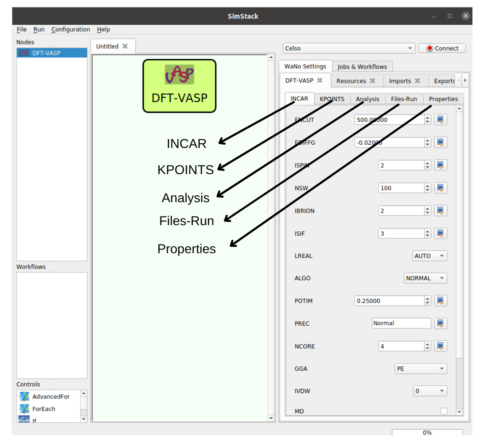The image size is (483, 448).
Task: Click the import icon next to POTIM
Action: [x=441, y=301]
